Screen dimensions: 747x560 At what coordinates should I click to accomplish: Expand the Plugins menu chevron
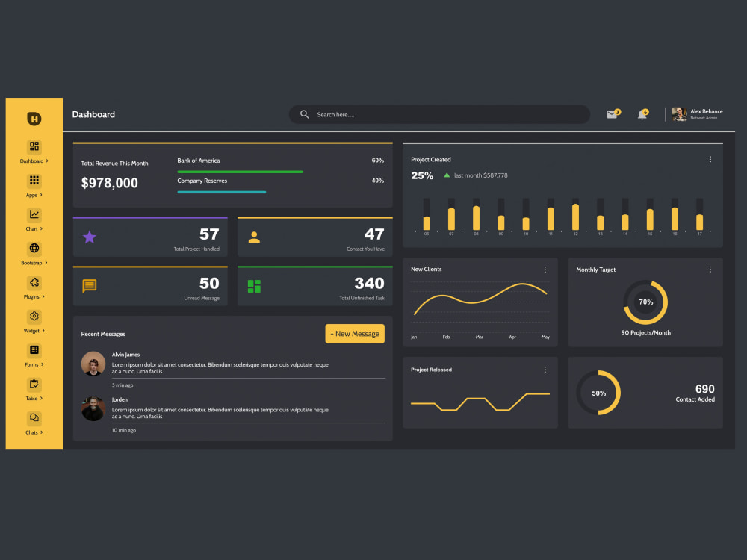(43, 296)
